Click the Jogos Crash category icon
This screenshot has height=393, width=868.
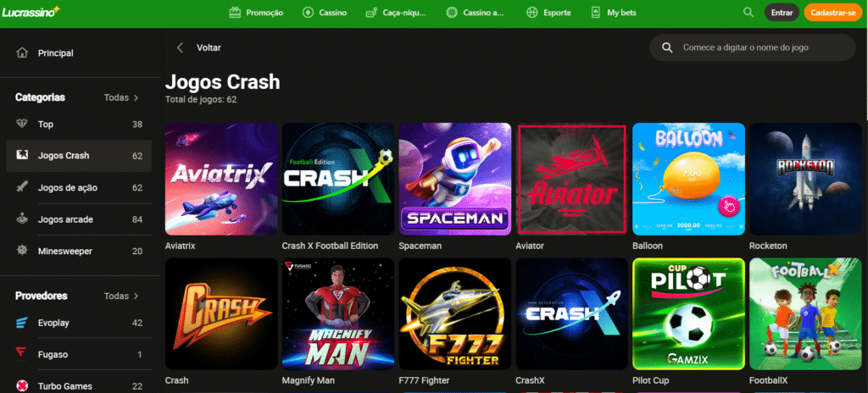(22, 156)
